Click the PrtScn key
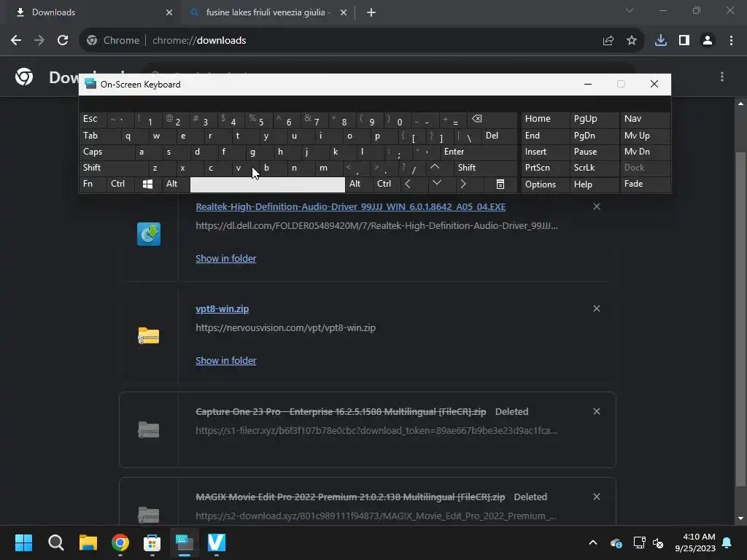Image resolution: width=747 pixels, height=560 pixels. [x=545, y=168]
